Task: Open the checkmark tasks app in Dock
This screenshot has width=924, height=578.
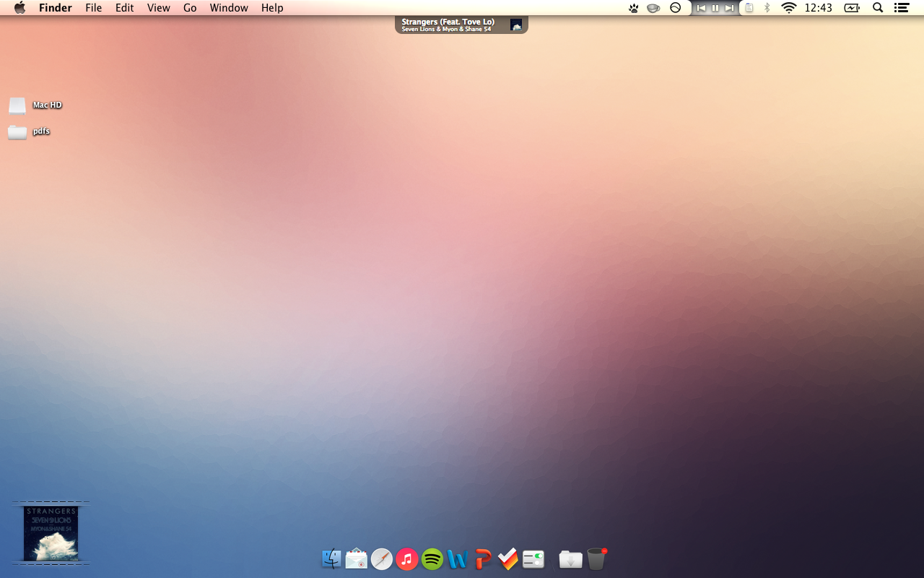Action: [508, 558]
